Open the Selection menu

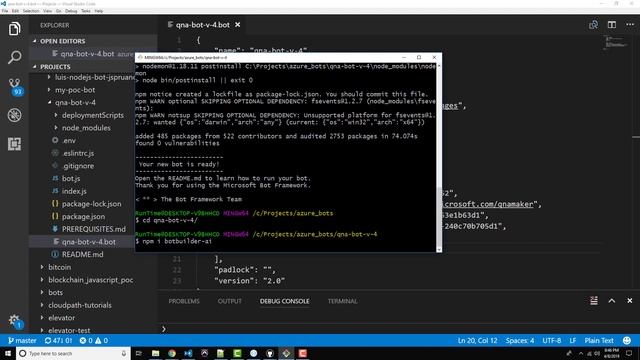point(31,11)
